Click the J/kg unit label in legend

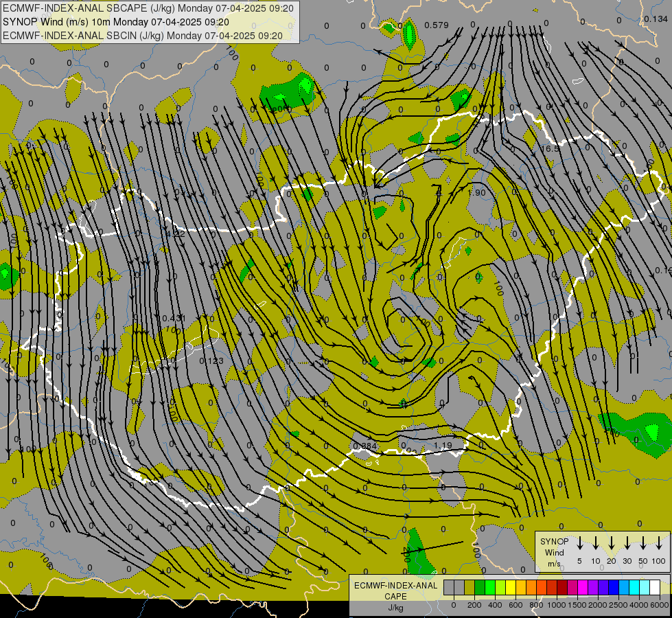tap(395, 608)
